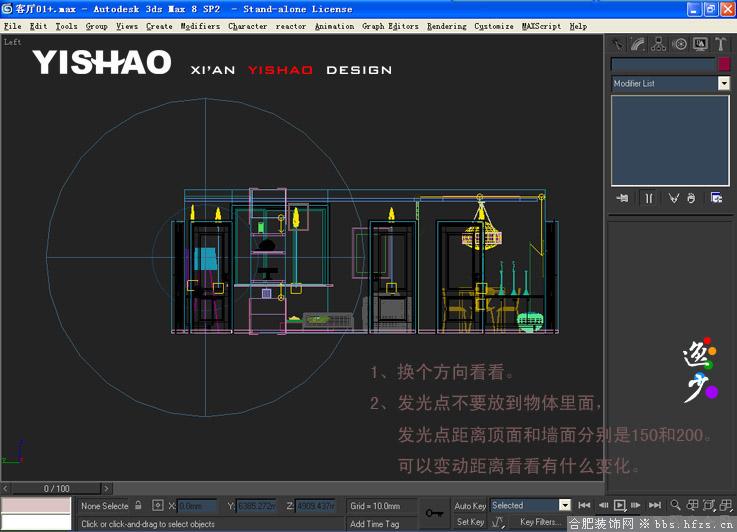Select the Zoom magnifier viewport tool
Image resolution: width=737 pixels, height=532 pixels.
pos(675,505)
